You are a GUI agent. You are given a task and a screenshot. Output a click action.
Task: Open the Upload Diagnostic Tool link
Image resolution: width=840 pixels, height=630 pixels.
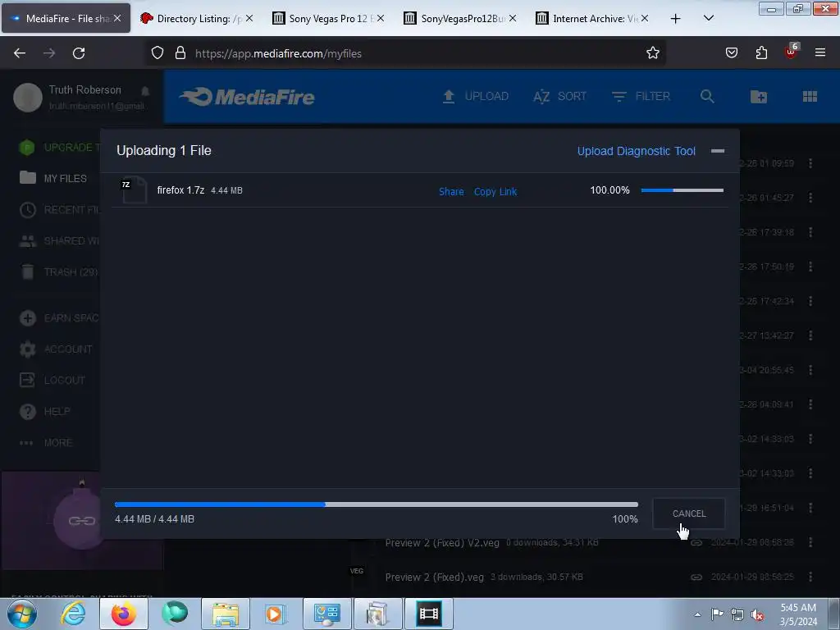(636, 151)
